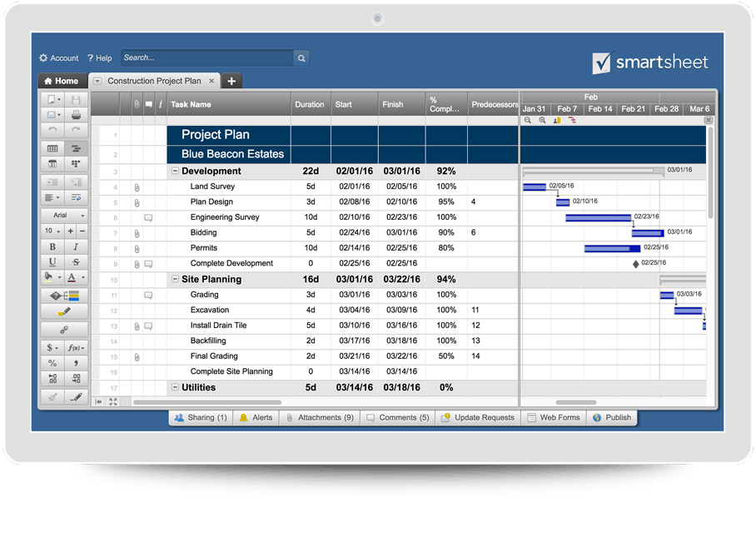Open currency format dropdown
756x533 pixels.
coord(52,348)
